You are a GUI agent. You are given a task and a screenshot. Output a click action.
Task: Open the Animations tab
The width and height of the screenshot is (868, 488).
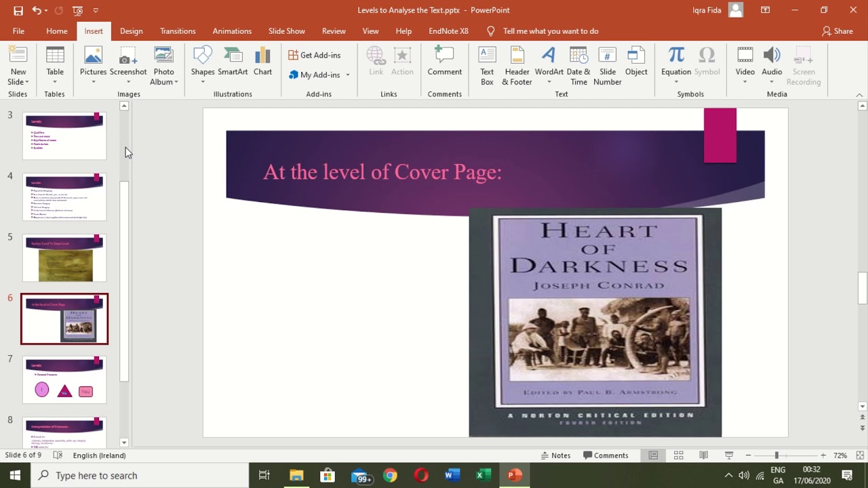(232, 31)
